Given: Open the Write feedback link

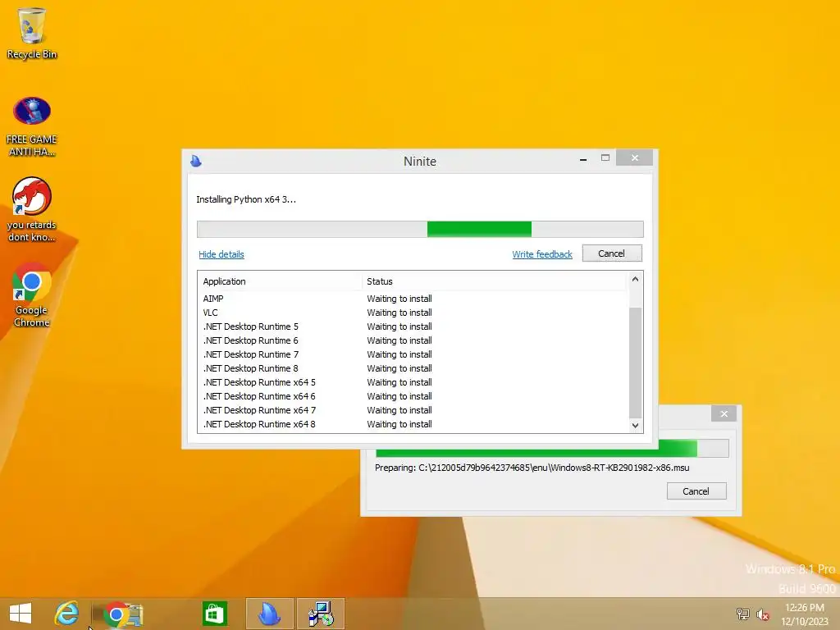Looking at the screenshot, I should [542, 254].
